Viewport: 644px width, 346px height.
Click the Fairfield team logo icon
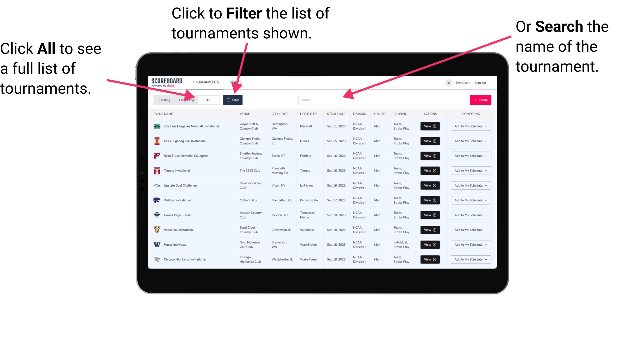pyautogui.click(x=156, y=156)
